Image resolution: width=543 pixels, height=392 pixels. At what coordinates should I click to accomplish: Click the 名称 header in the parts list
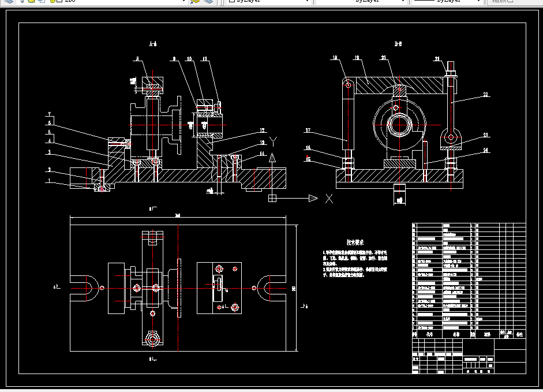[456, 334]
